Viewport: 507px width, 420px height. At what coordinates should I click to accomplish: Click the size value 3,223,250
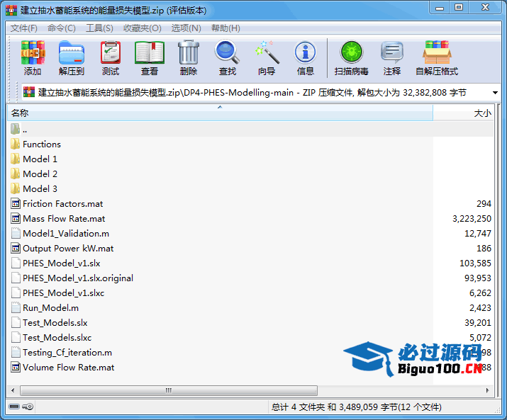point(472,219)
